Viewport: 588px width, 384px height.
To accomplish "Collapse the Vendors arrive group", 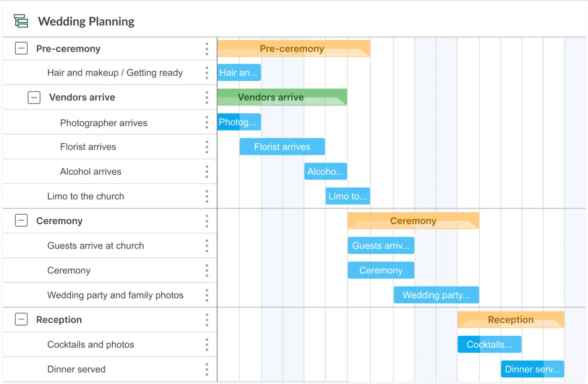I will coord(34,97).
